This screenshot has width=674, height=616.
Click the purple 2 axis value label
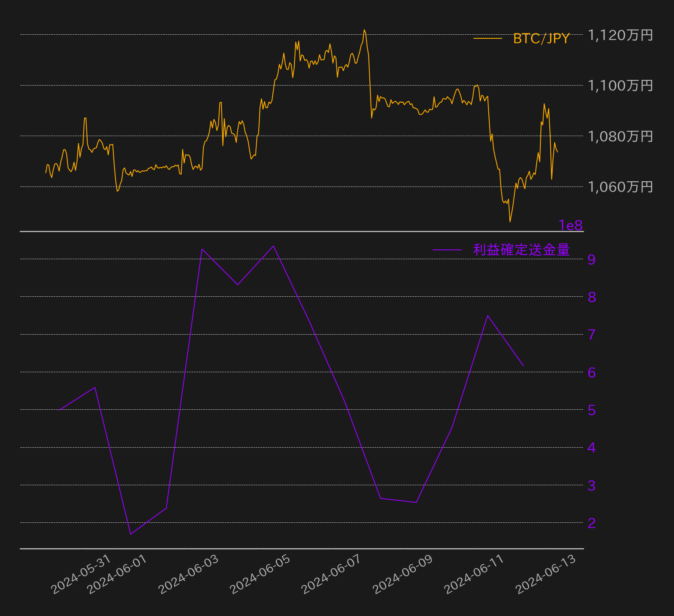(592, 523)
